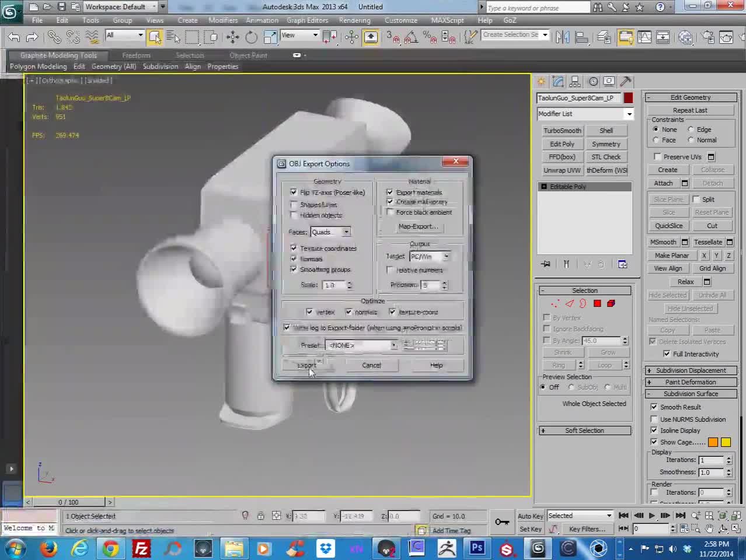This screenshot has width=746, height=560.
Task: Open FileZilla from the taskbar
Action: tap(141, 548)
